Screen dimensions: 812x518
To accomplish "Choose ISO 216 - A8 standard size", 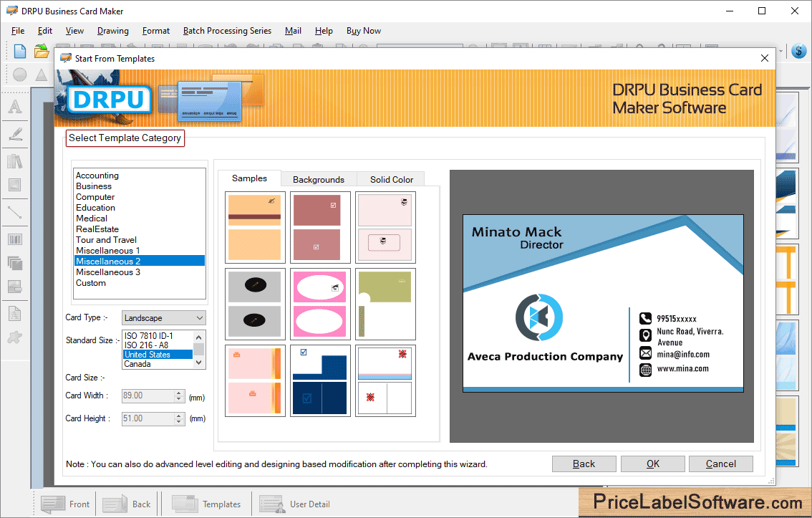I will pos(158,345).
